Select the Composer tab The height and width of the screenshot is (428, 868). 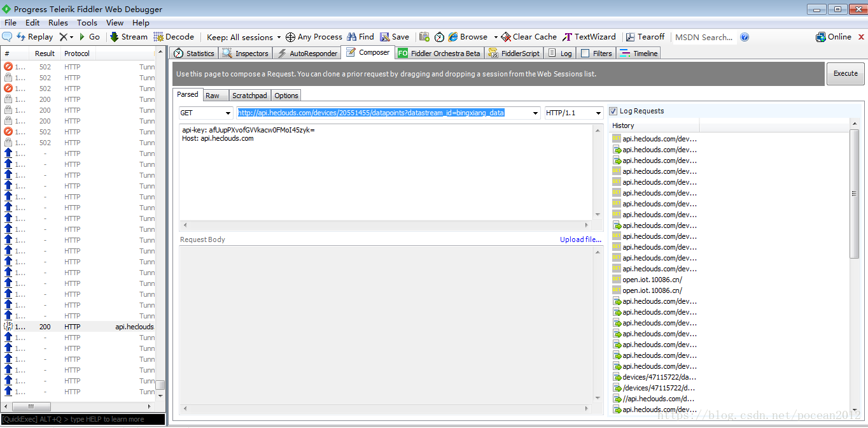point(368,53)
